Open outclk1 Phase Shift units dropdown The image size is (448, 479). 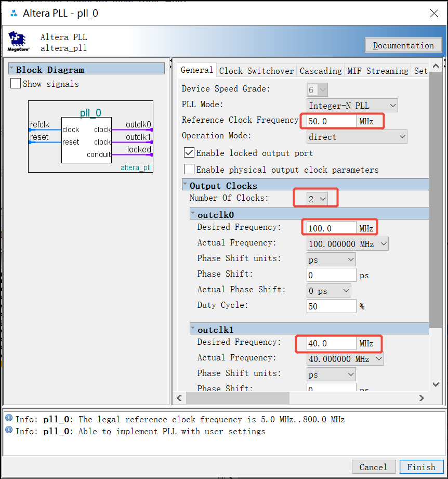(x=331, y=374)
